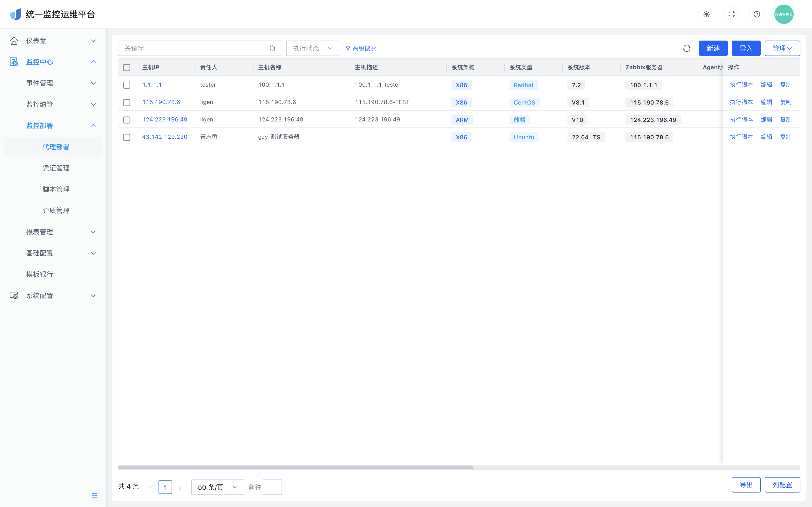Open 凭证管理 in the sidebar
This screenshot has height=507, width=812.
pos(56,168)
